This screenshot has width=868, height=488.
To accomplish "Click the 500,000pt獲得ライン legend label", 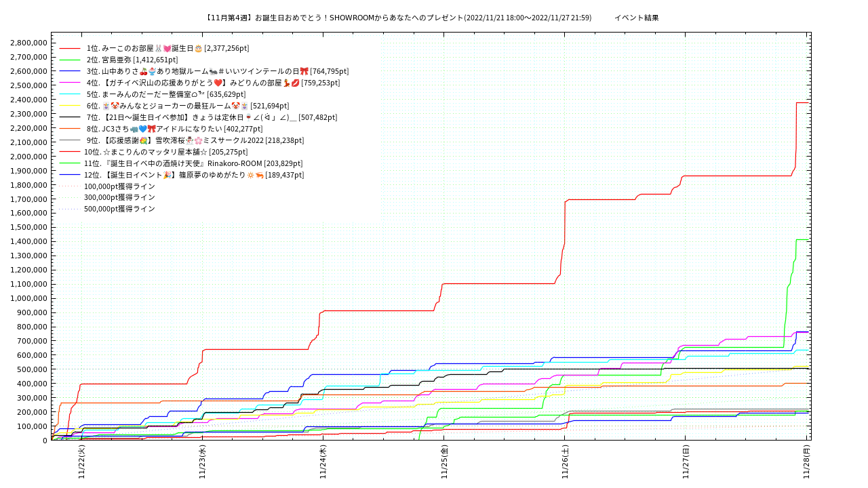I will point(119,209).
